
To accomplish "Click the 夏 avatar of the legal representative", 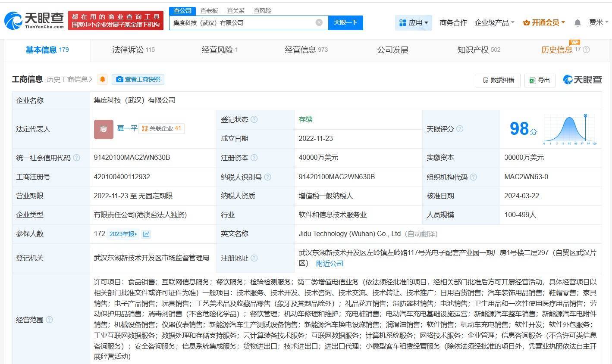I will coord(104,129).
